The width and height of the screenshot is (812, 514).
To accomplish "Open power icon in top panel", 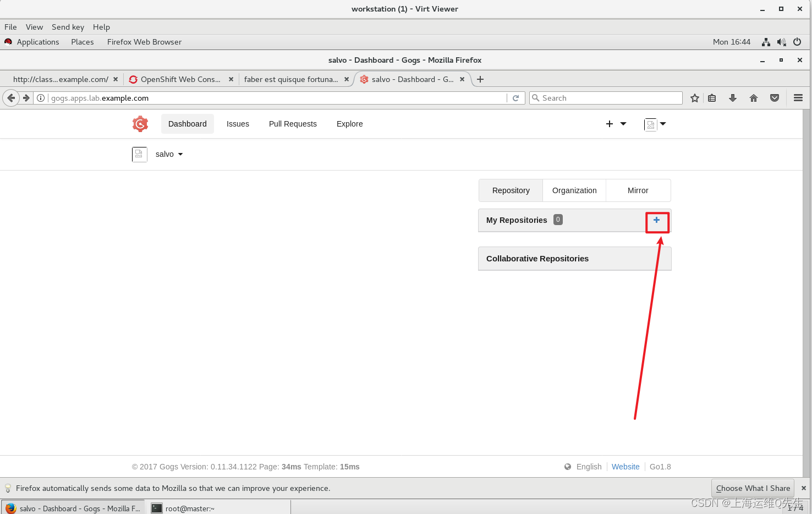I will pyautogui.click(x=797, y=42).
